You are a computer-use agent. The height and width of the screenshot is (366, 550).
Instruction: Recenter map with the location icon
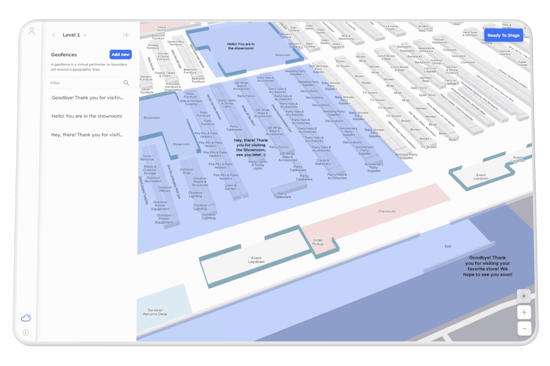point(524,296)
